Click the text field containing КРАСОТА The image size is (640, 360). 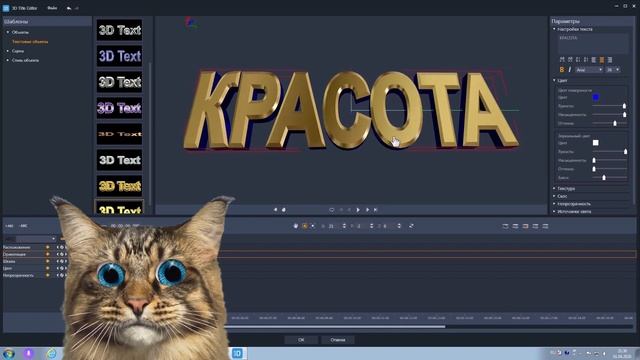click(x=593, y=43)
